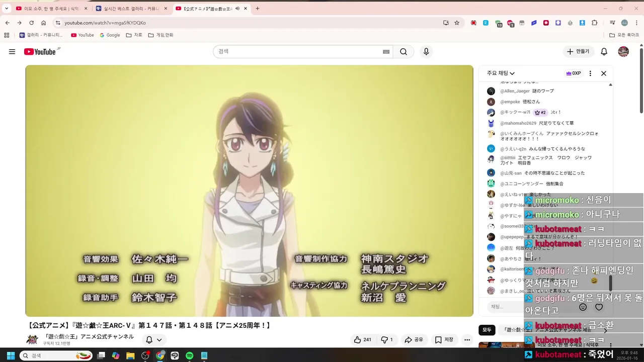The height and width of the screenshot is (362, 644).
Task: Go to the YouTube home logo
Action: (40, 52)
